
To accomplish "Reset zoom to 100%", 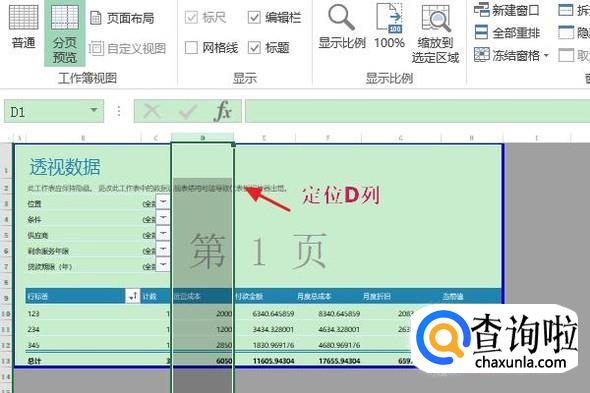I will click(x=389, y=27).
